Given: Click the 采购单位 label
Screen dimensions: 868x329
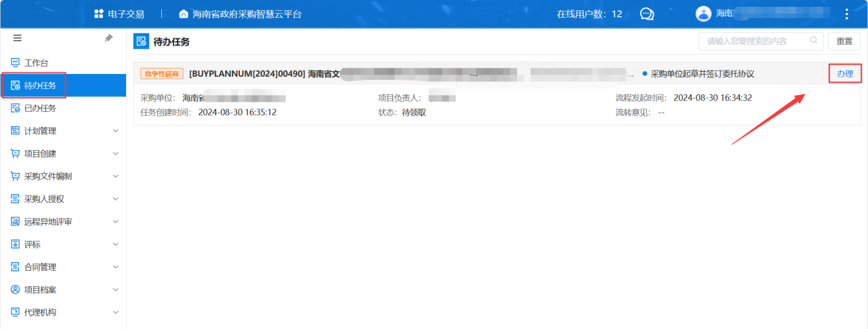Looking at the screenshot, I should [158, 98].
